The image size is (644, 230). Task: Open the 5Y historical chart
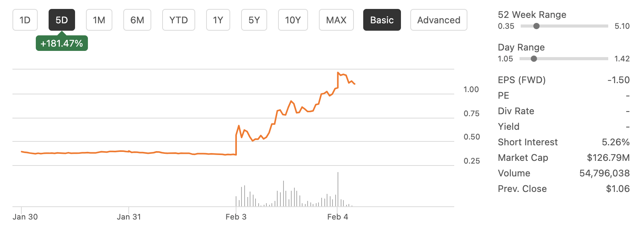(254, 20)
